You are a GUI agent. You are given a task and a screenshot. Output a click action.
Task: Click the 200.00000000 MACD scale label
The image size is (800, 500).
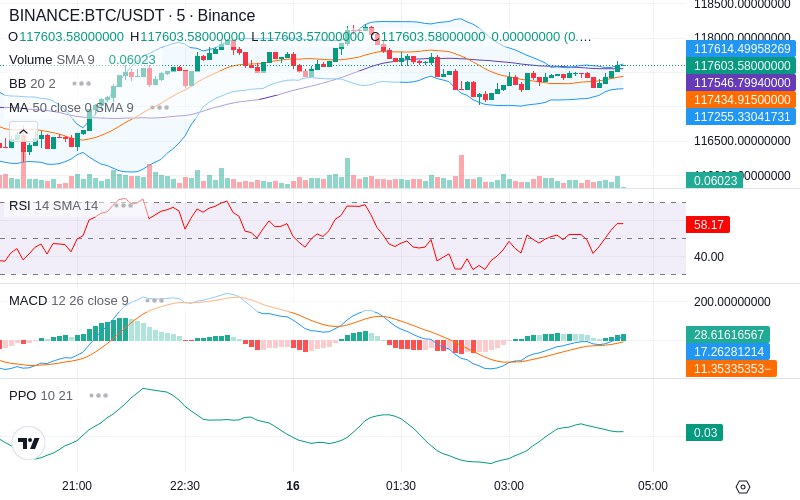732,302
